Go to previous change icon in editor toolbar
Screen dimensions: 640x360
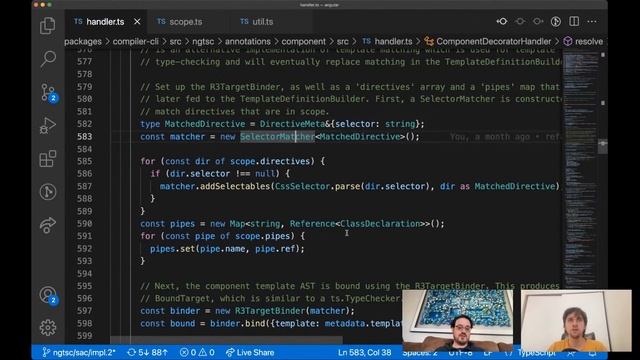coord(520,22)
